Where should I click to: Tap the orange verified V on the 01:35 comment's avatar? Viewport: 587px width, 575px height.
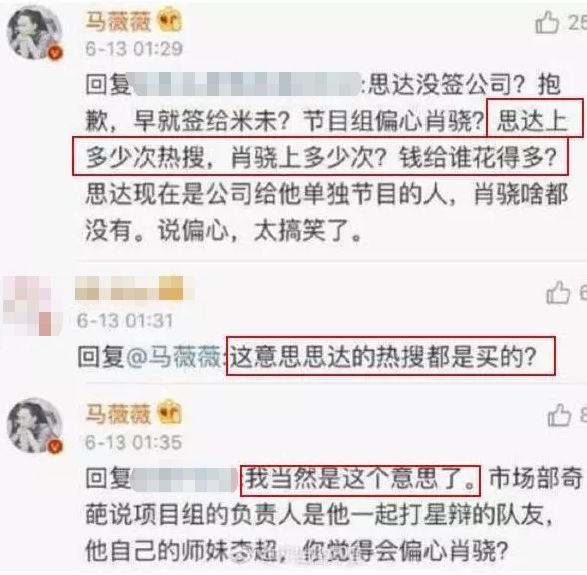click(x=55, y=446)
